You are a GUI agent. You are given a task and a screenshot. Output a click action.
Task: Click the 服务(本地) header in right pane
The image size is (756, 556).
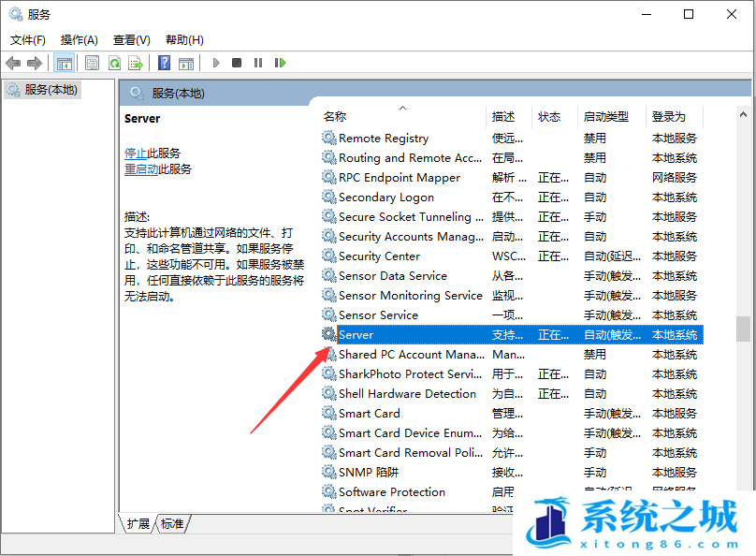pos(178,93)
